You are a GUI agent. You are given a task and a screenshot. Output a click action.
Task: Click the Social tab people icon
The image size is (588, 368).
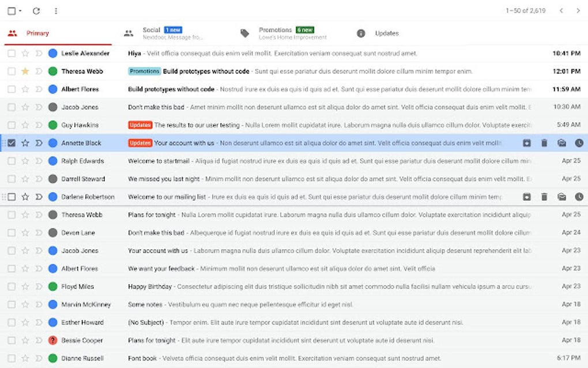tap(129, 33)
